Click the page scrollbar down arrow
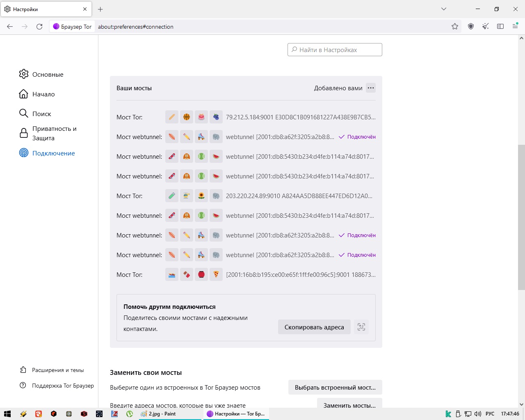525x420 pixels. click(x=521, y=404)
